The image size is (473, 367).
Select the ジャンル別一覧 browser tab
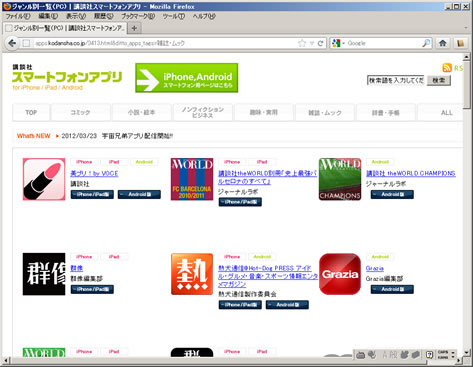pos(65,28)
